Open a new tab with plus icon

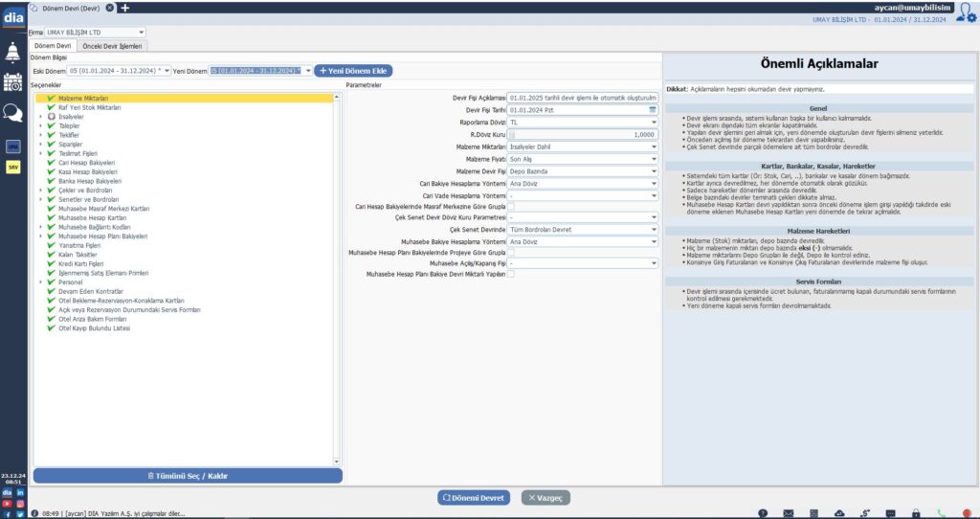tap(124, 8)
